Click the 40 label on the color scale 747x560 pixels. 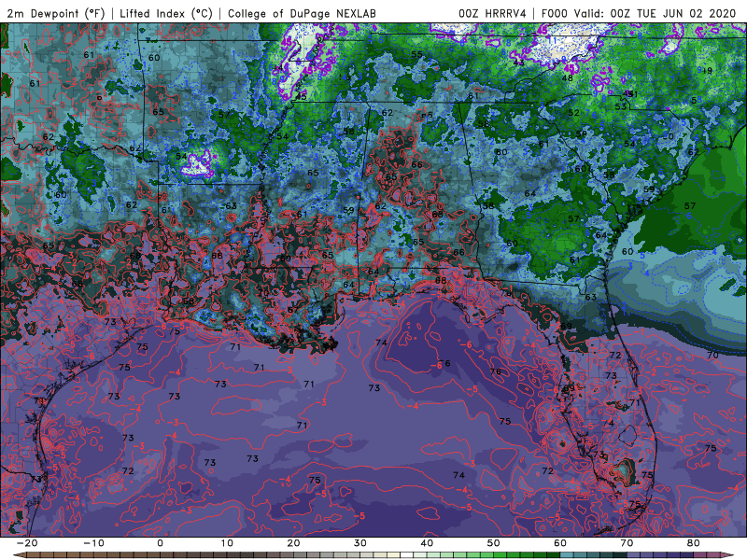pyautogui.click(x=427, y=543)
